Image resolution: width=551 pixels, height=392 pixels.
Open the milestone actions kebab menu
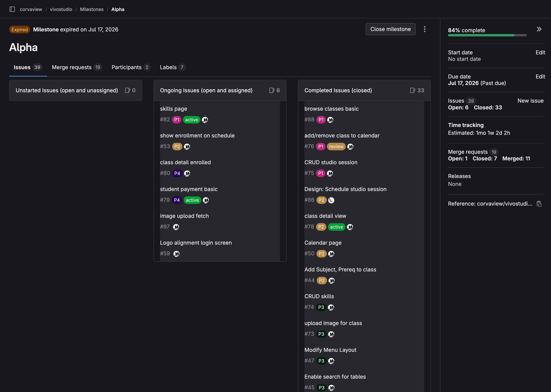[425, 29]
